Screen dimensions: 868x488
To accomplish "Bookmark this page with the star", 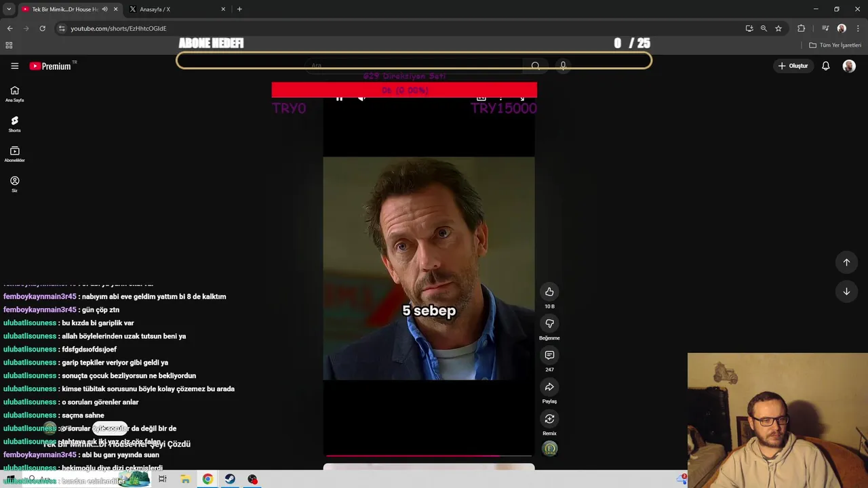I will click(778, 28).
